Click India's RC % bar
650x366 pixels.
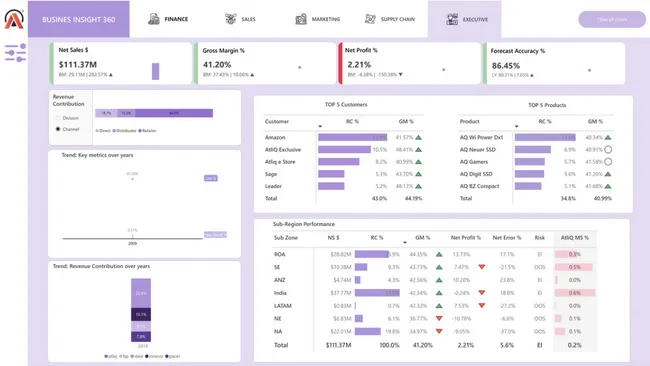pos(377,293)
